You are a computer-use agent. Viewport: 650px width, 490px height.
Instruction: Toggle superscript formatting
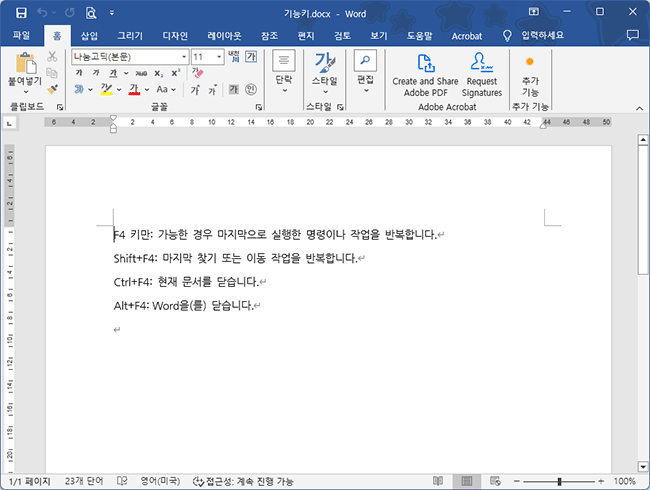(176, 73)
